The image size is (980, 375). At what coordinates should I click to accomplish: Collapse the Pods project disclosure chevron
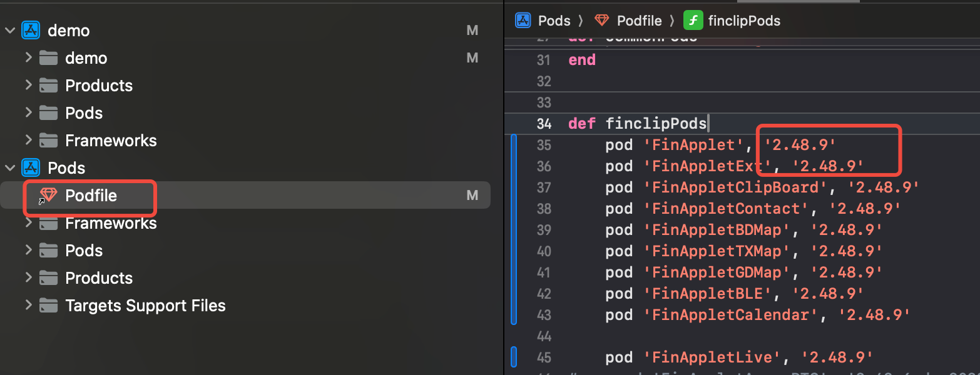tap(10, 168)
